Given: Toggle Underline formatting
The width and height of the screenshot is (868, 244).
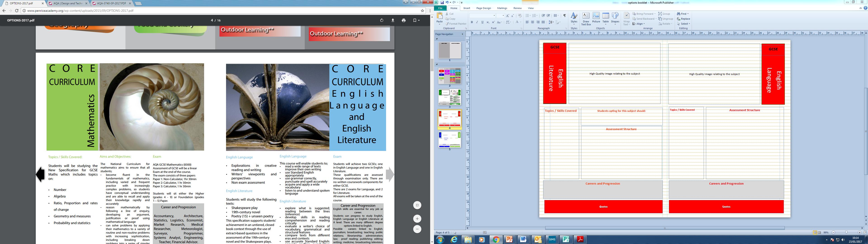Looking at the screenshot, I should (x=482, y=22).
